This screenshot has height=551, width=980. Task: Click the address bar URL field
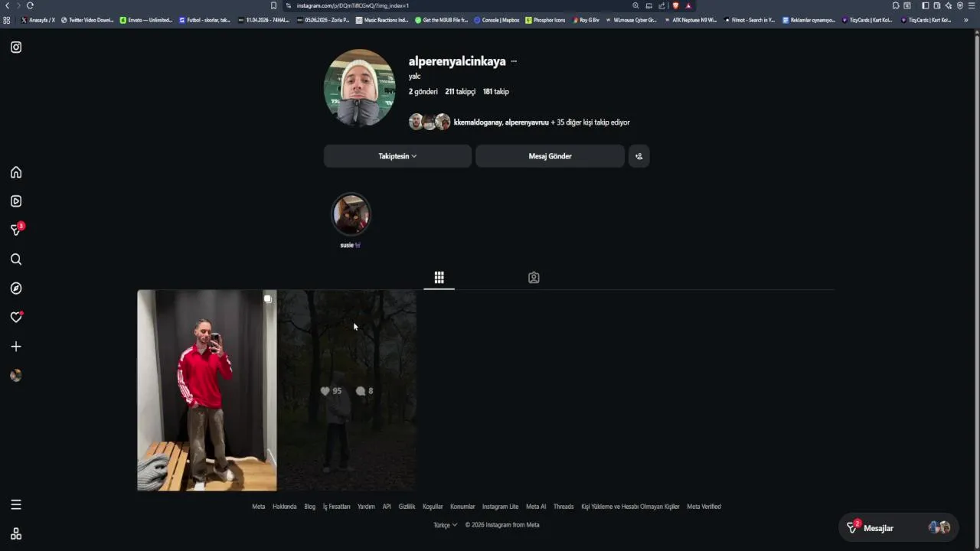[456, 5]
